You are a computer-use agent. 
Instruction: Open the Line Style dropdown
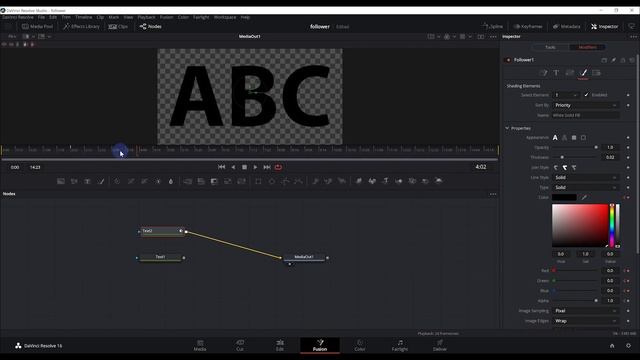click(586, 178)
